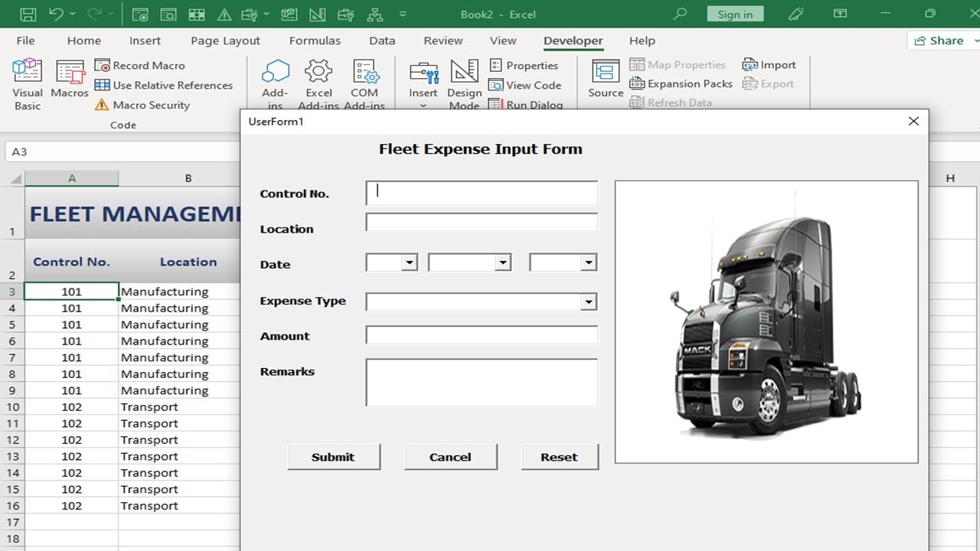Click the Remarks text box
The width and height of the screenshot is (980, 551).
pos(482,383)
